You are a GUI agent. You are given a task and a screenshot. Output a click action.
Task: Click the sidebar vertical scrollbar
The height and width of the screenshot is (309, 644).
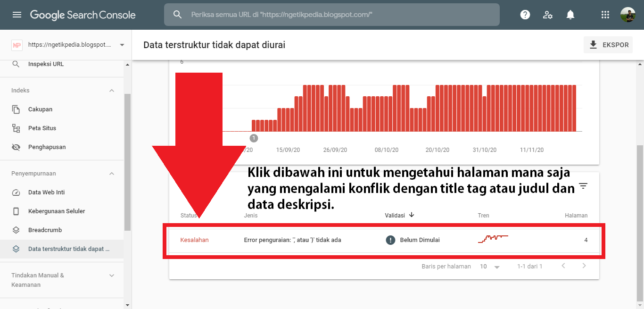127,162
